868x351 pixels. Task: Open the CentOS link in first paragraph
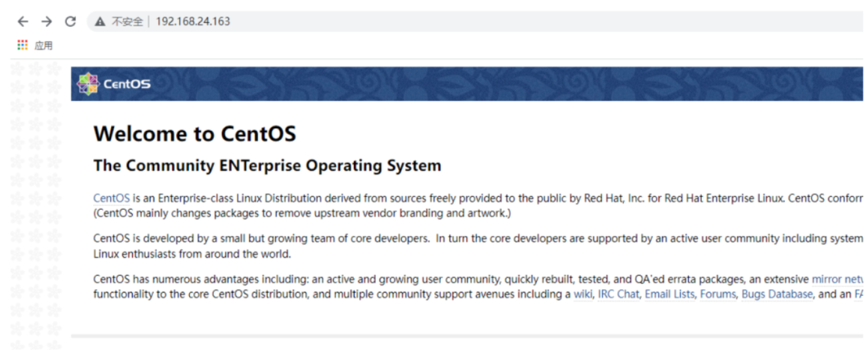tap(112, 199)
